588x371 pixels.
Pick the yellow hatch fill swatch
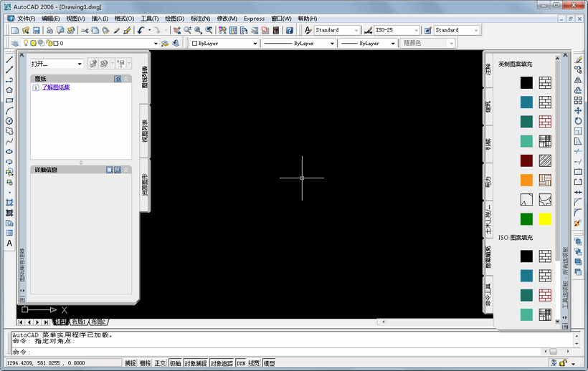pyautogui.click(x=545, y=219)
